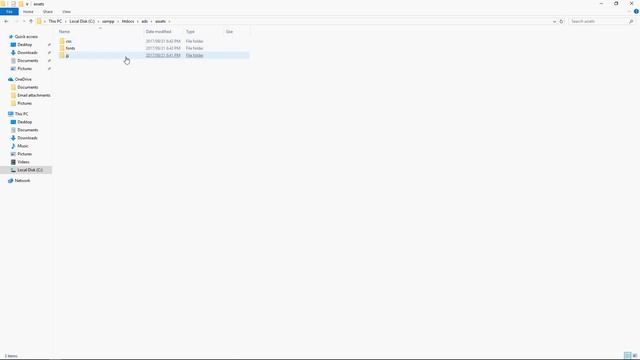Screen dimensions: 640x360
Task: Select OneDrive in navigation pane
Action: point(23,79)
